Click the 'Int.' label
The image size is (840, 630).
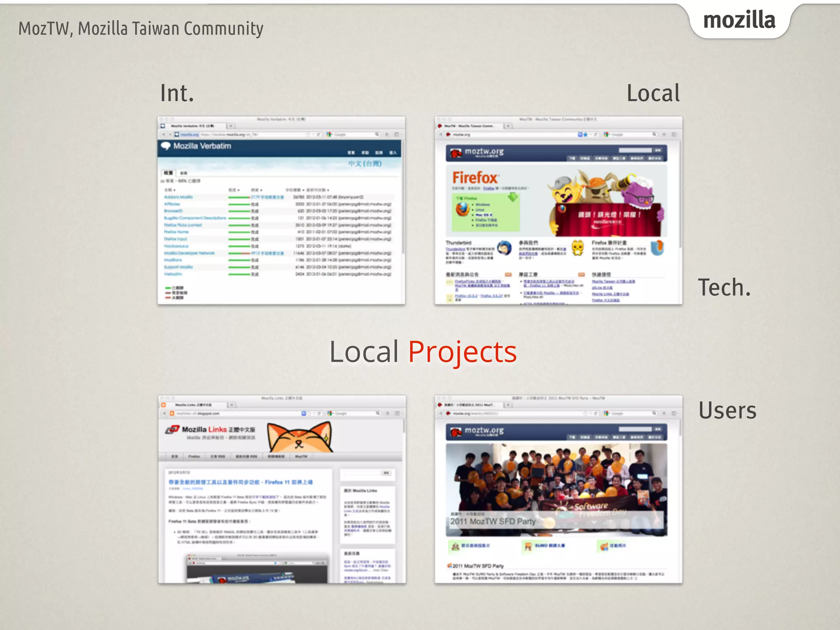coord(177,93)
